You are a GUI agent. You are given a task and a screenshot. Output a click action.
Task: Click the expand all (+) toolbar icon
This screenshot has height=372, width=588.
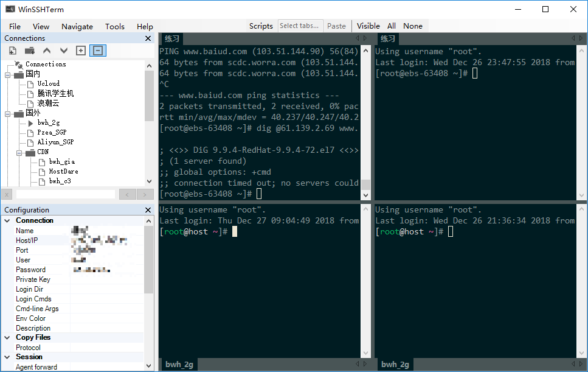click(x=81, y=51)
